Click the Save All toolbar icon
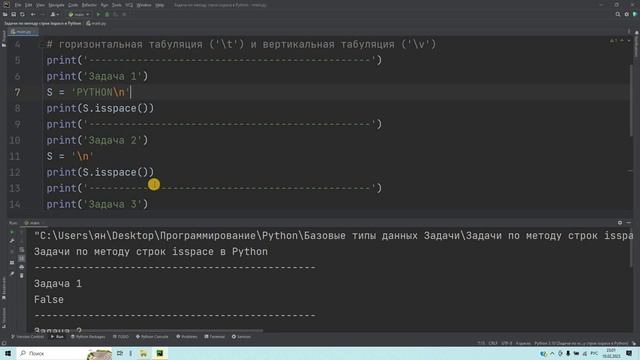 (13, 14)
